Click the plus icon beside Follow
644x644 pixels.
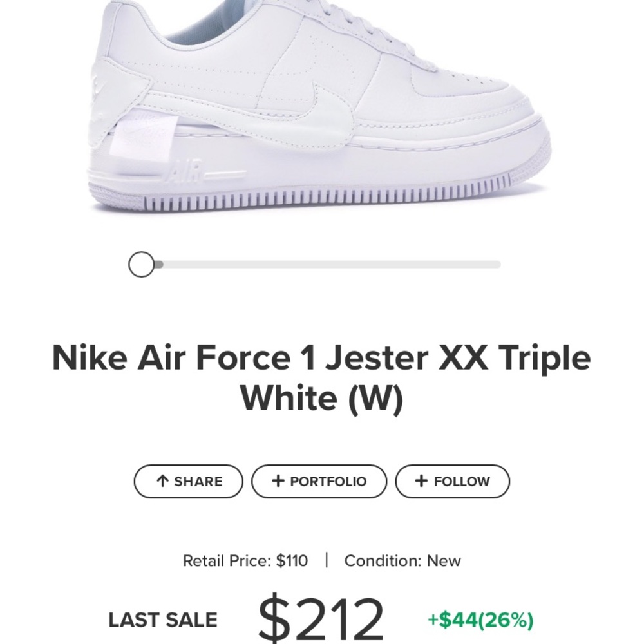pos(422,480)
